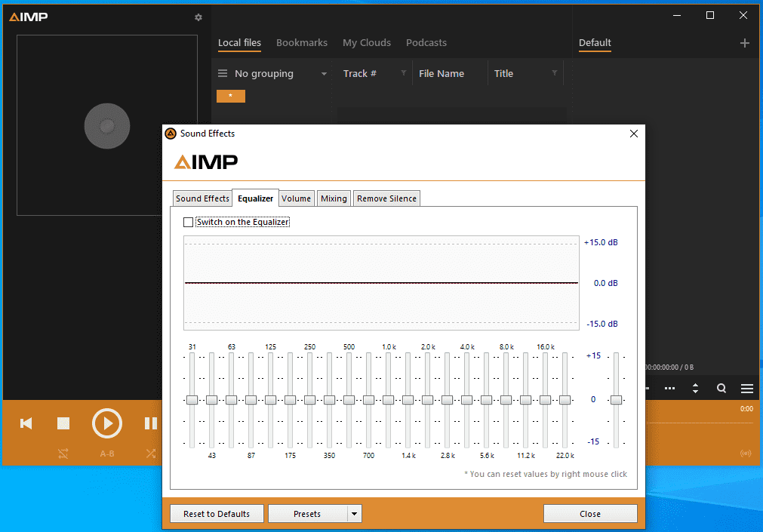This screenshot has height=532, width=763.
Task: Click the previous track button
Action: (x=26, y=423)
